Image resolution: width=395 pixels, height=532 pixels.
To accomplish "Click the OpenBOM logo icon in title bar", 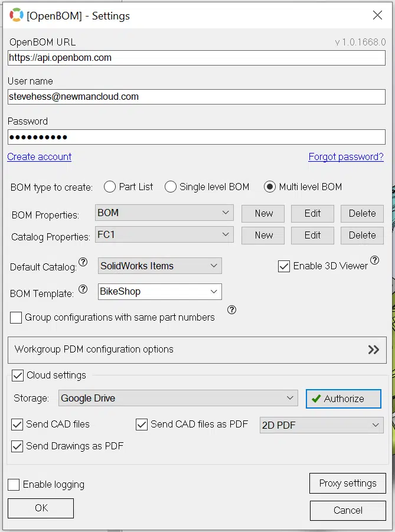I will pos(17,15).
